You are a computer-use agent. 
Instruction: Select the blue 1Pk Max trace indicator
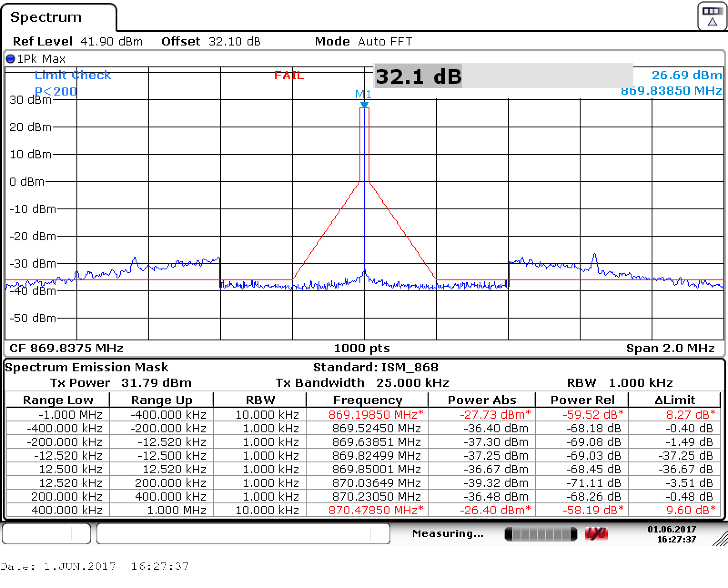coord(35,58)
